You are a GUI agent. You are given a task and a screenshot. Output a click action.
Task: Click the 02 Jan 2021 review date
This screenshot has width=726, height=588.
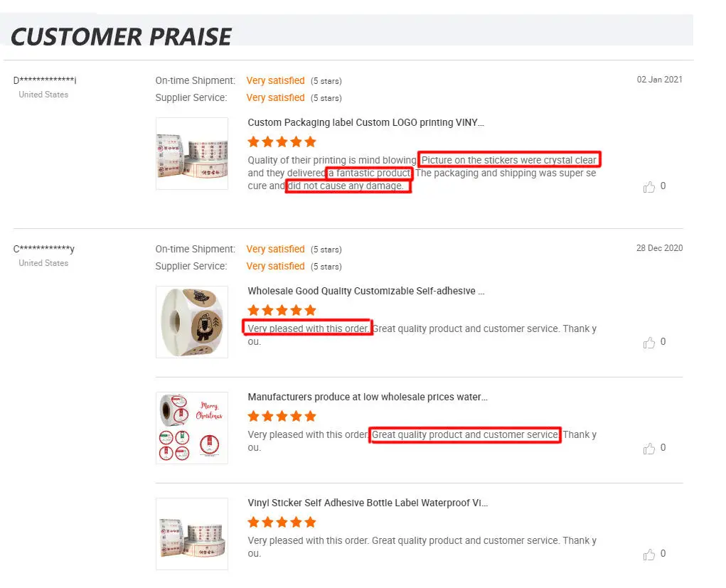click(x=659, y=80)
